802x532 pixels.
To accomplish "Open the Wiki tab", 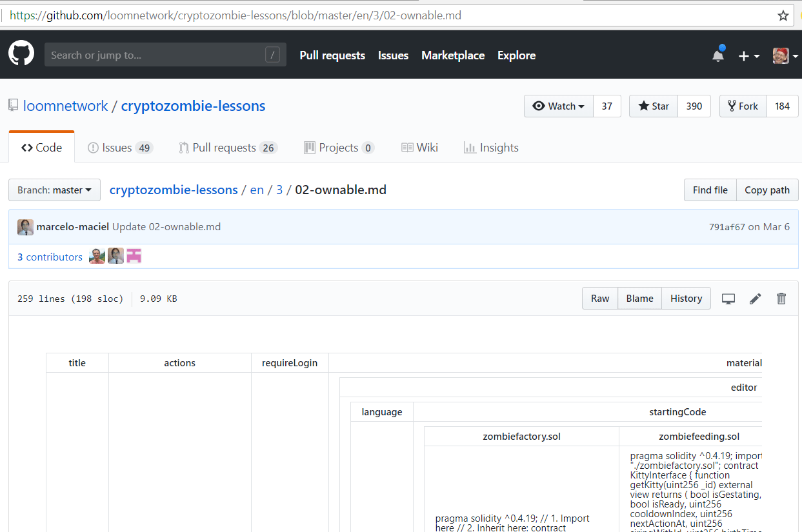I will coord(419,147).
